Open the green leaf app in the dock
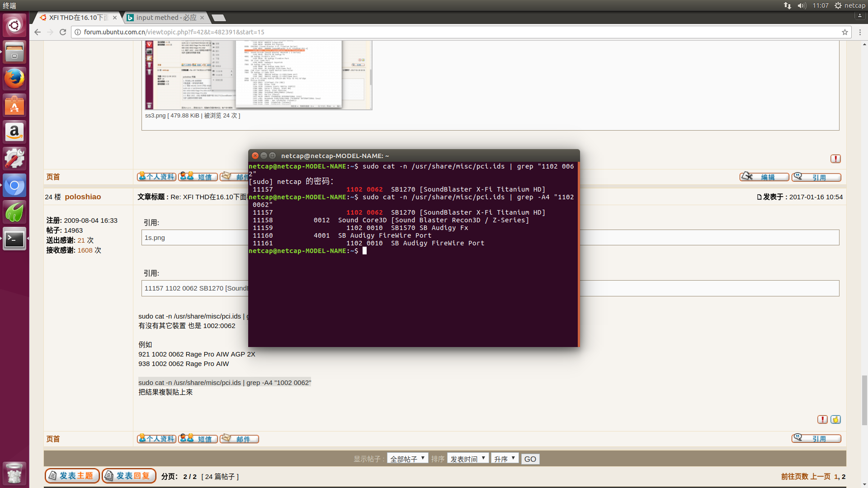Screen dimensions: 868x488 click(x=14, y=212)
